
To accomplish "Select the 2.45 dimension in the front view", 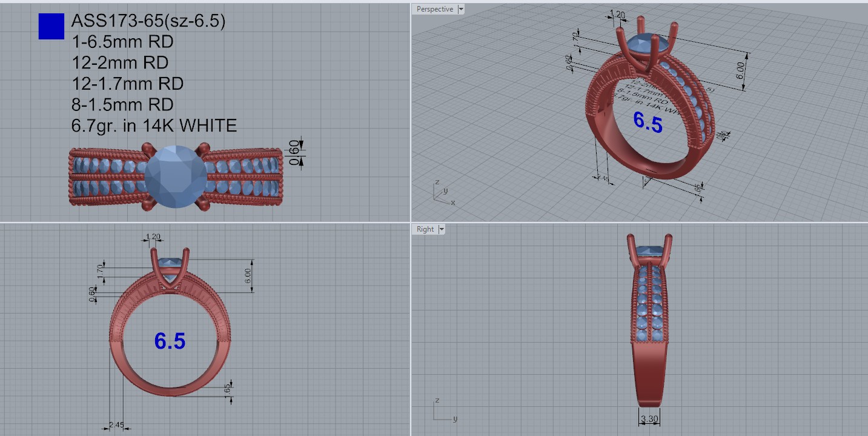I will pos(116,426).
